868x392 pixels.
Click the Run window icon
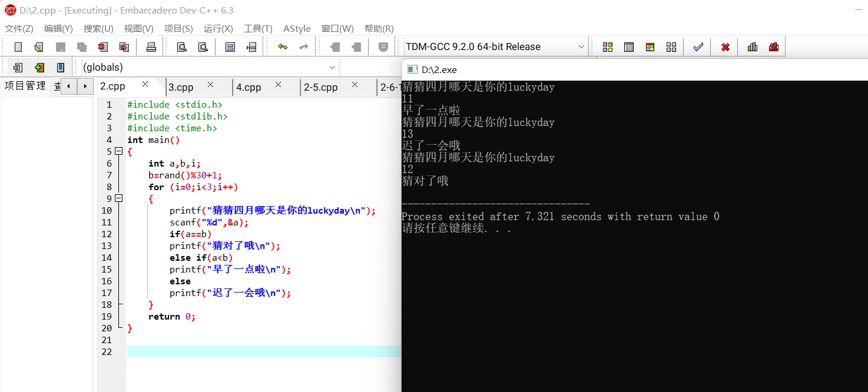pos(629,47)
